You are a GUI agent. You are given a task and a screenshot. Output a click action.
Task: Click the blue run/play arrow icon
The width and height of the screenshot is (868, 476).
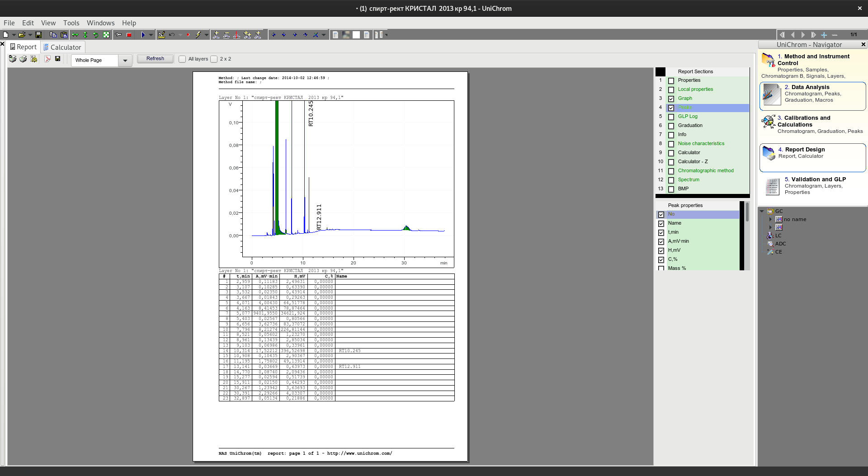pyautogui.click(x=143, y=35)
